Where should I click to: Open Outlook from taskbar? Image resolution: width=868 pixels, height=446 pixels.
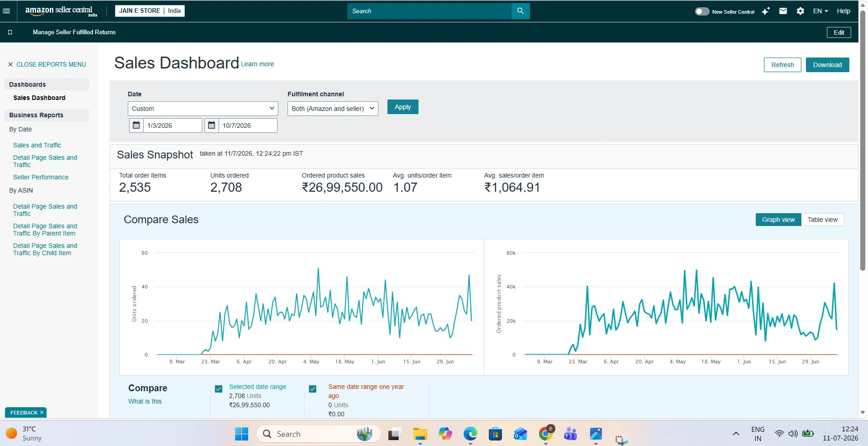pyautogui.click(x=520, y=434)
